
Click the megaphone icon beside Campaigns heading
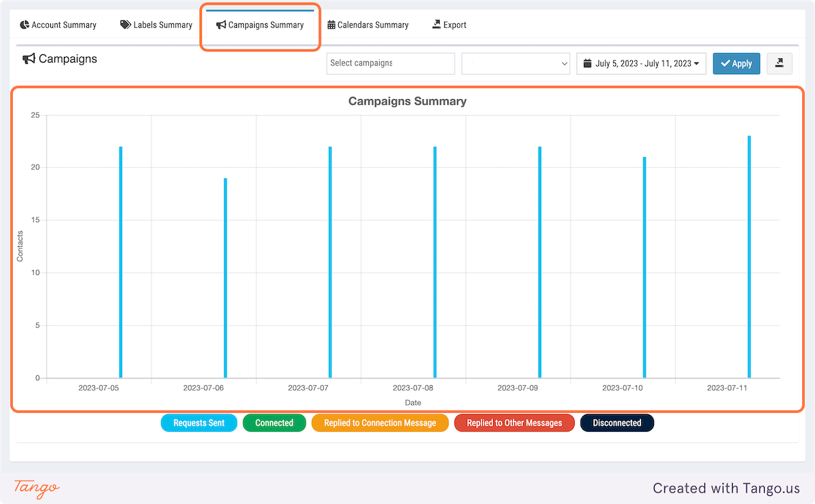coord(29,59)
